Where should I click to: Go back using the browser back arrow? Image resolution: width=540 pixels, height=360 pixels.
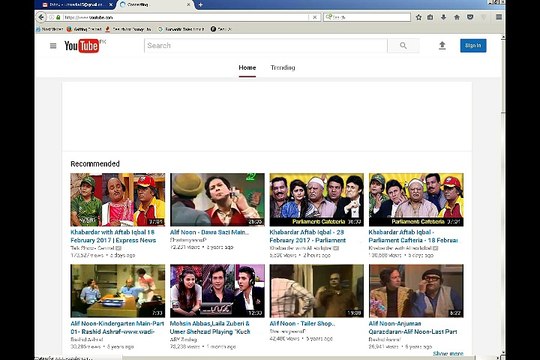41,17
